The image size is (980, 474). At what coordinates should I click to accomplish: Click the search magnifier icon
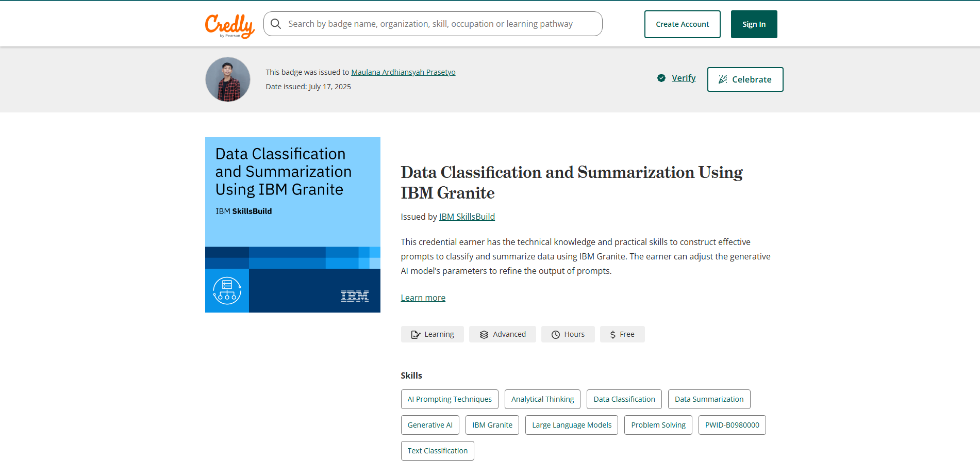(x=276, y=24)
